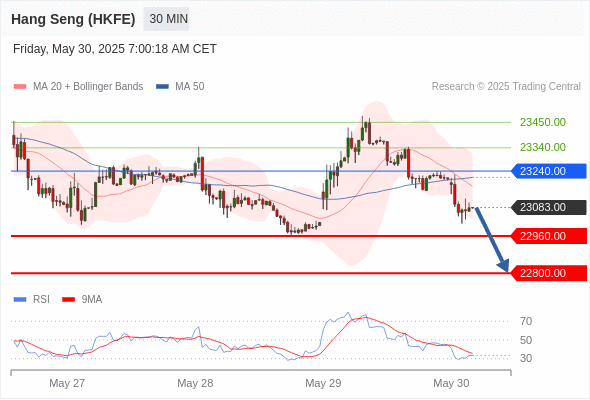The width and height of the screenshot is (590, 400).
Task: Click the blue downward forecast arrow head
Action: coord(503,265)
